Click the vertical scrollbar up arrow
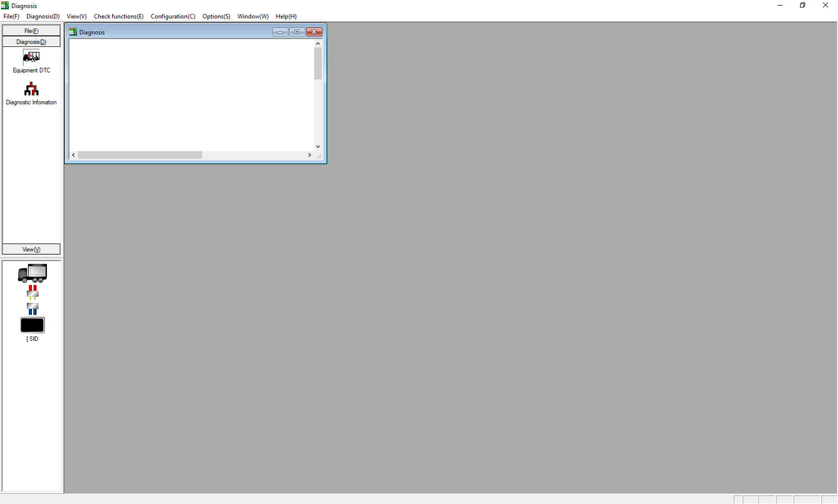The height and width of the screenshot is (504, 838). [318, 43]
